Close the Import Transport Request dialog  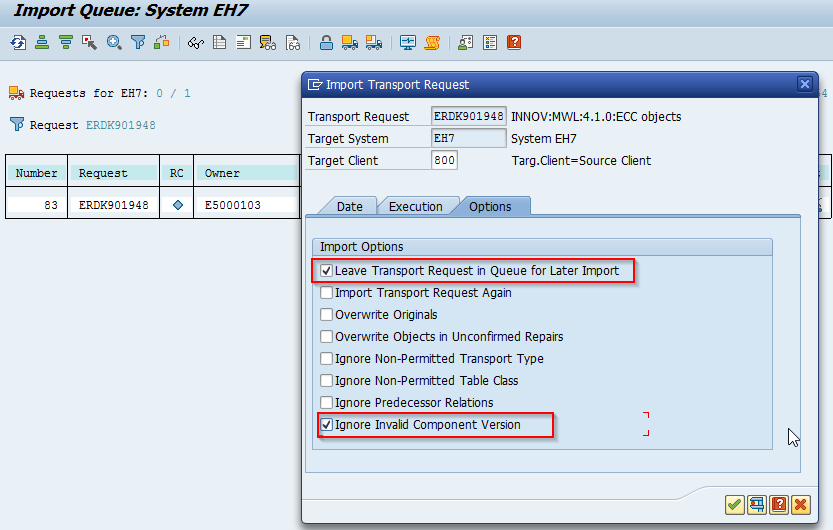pyautogui.click(x=804, y=84)
